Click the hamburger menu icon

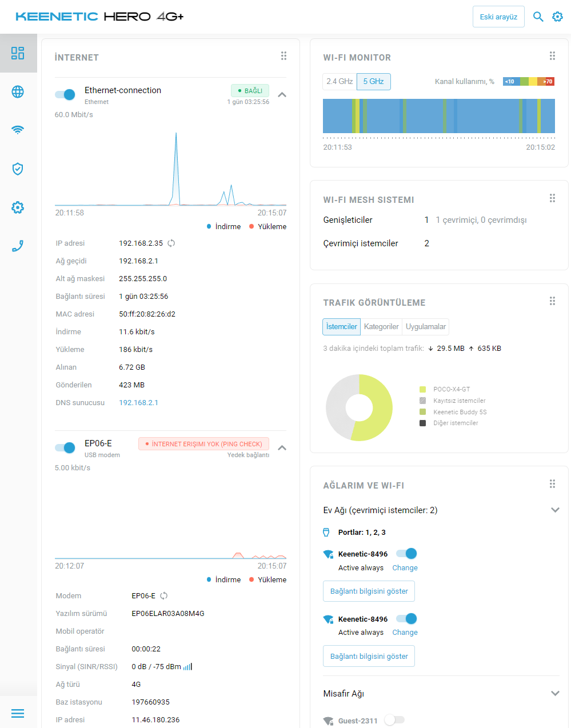pyautogui.click(x=18, y=713)
